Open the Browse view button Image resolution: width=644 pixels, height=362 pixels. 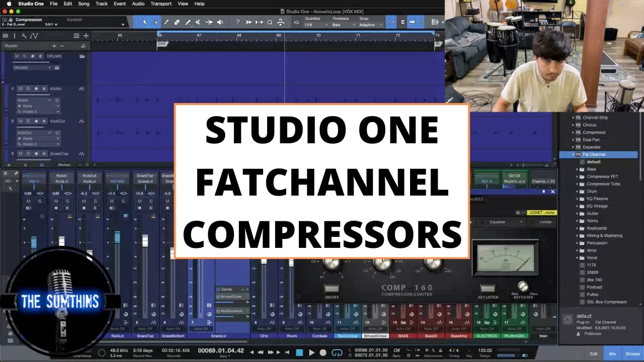tap(633, 354)
